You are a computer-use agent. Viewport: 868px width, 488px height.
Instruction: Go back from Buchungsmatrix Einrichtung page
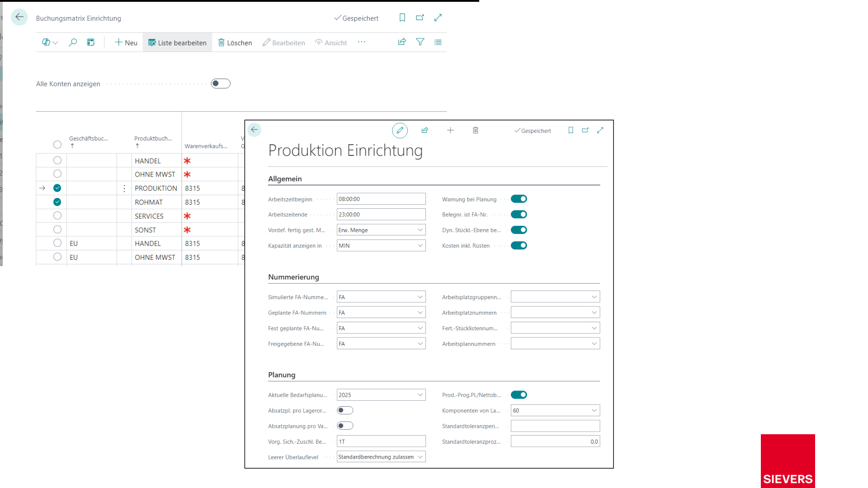tap(19, 17)
